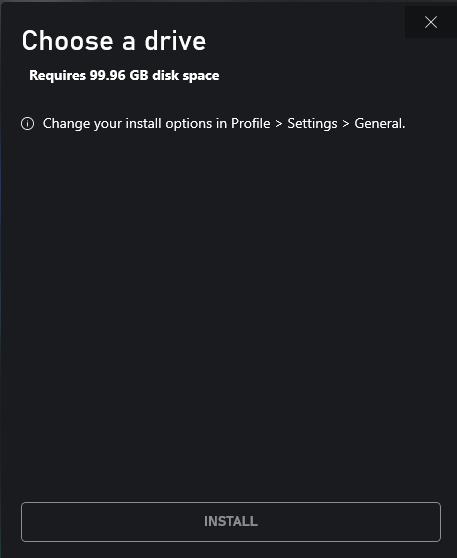Click the circled info icon

tap(28, 124)
